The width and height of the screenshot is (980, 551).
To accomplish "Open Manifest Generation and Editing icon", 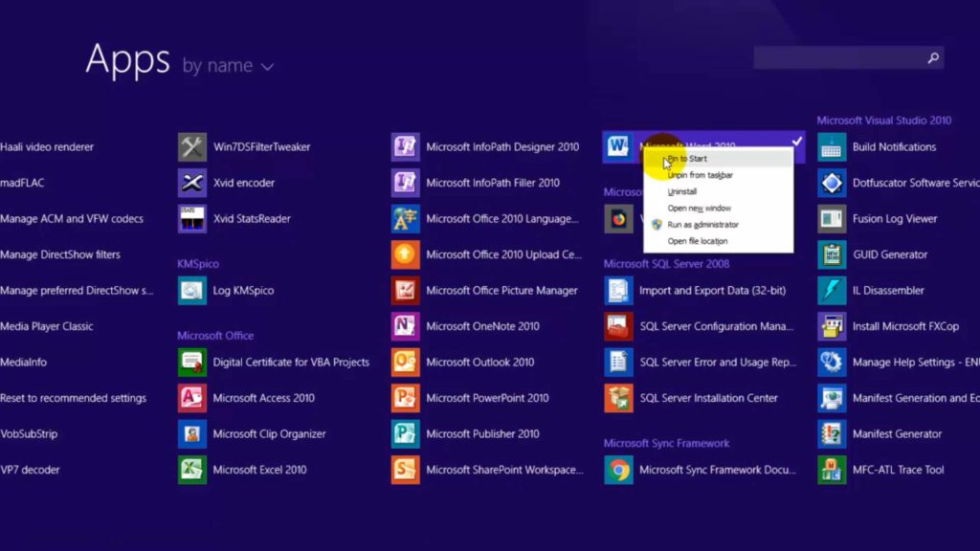I will (x=832, y=398).
